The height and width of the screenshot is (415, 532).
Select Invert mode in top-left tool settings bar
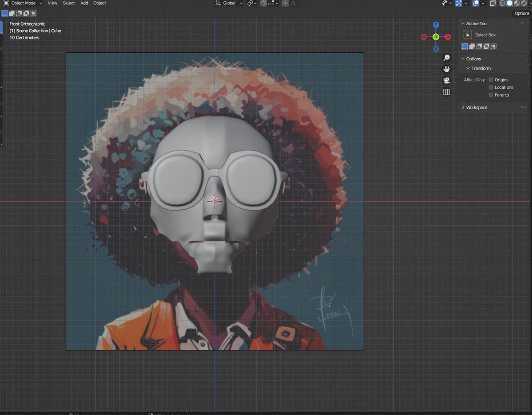click(26, 13)
